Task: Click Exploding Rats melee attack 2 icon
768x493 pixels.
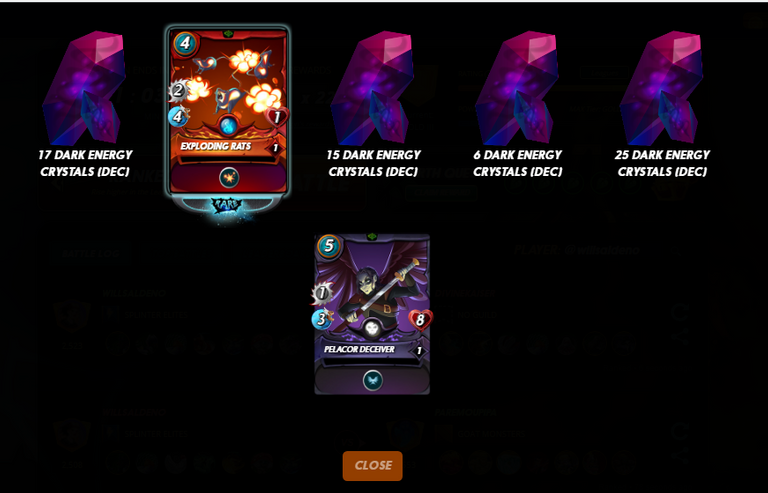Action: pos(178,90)
